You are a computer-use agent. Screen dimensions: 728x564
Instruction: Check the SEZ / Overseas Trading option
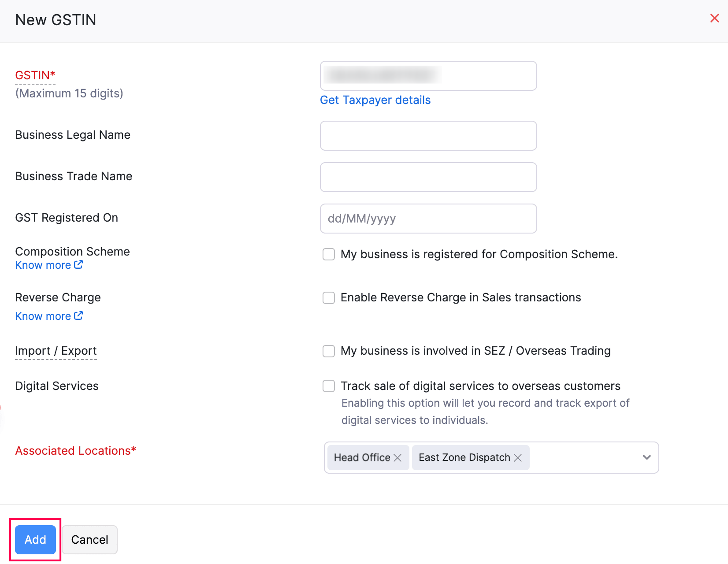[x=329, y=351]
